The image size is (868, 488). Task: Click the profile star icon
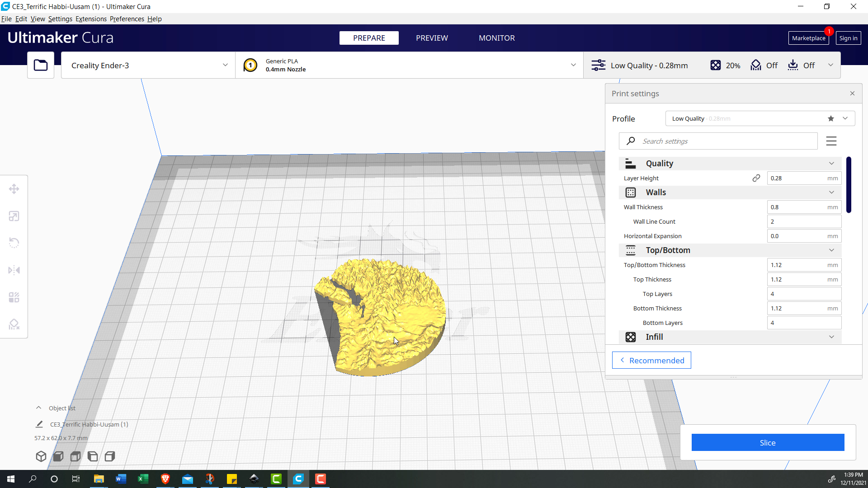(x=830, y=118)
